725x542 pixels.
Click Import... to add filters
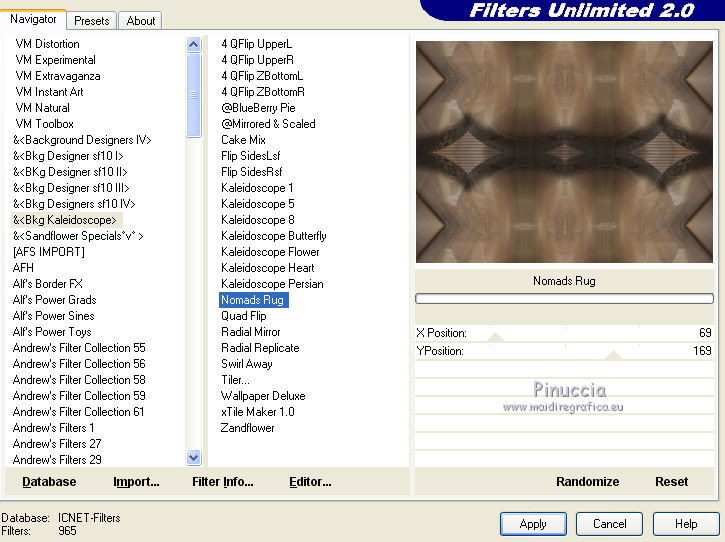tap(136, 482)
